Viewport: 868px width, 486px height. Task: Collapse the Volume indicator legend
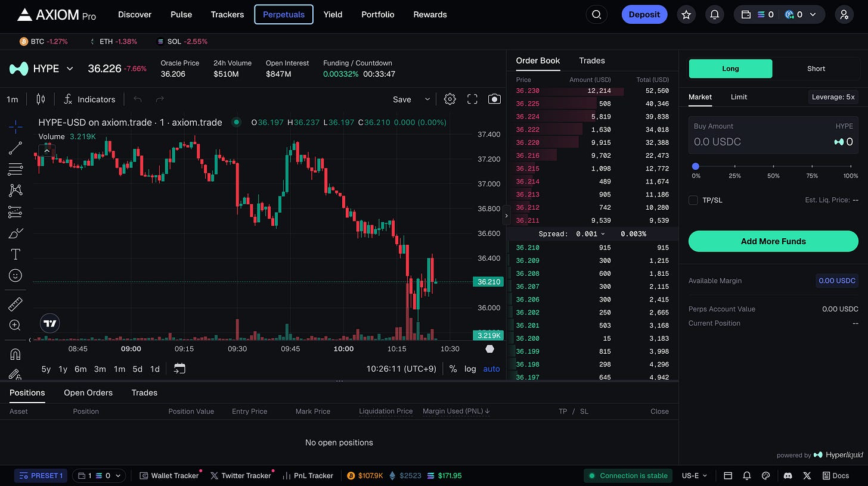tap(46, 151)
